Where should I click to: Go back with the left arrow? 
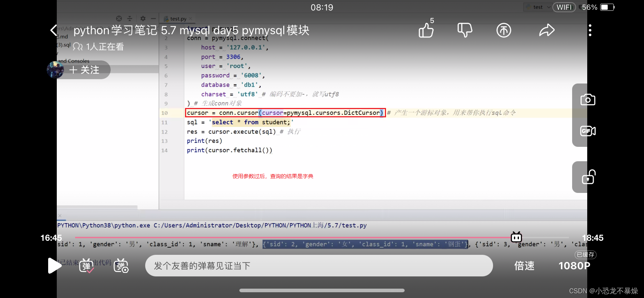[54, 30]
